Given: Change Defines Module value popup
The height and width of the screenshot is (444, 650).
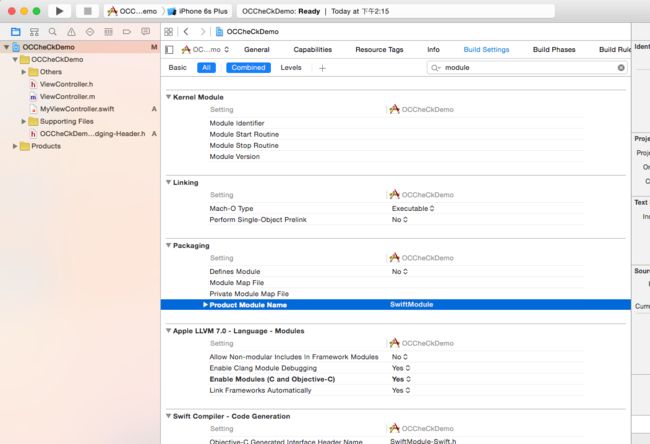Looking at the screenshot, I should (x=400, y=272).
